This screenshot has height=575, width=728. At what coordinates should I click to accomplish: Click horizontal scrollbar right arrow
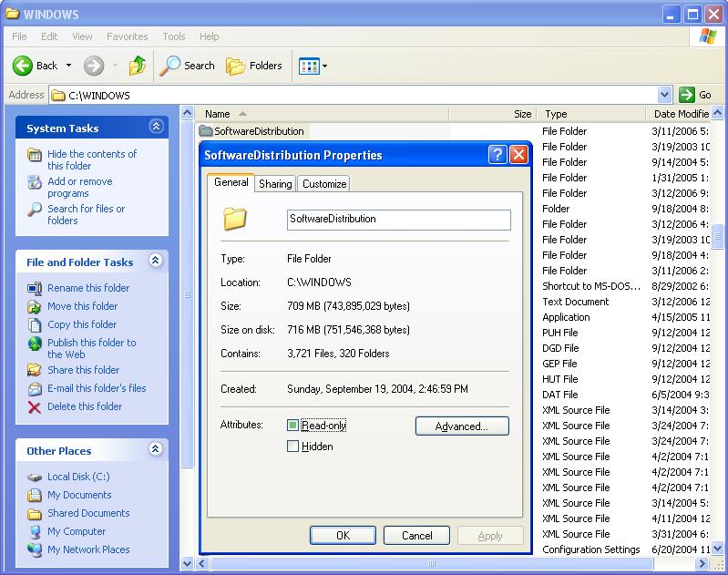tap(702, 564)
